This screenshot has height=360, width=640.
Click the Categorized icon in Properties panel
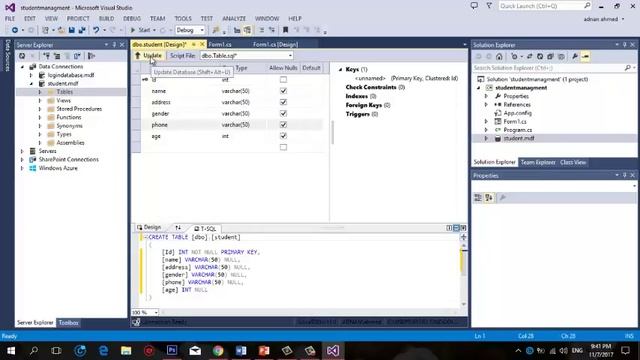coord(478,198)
